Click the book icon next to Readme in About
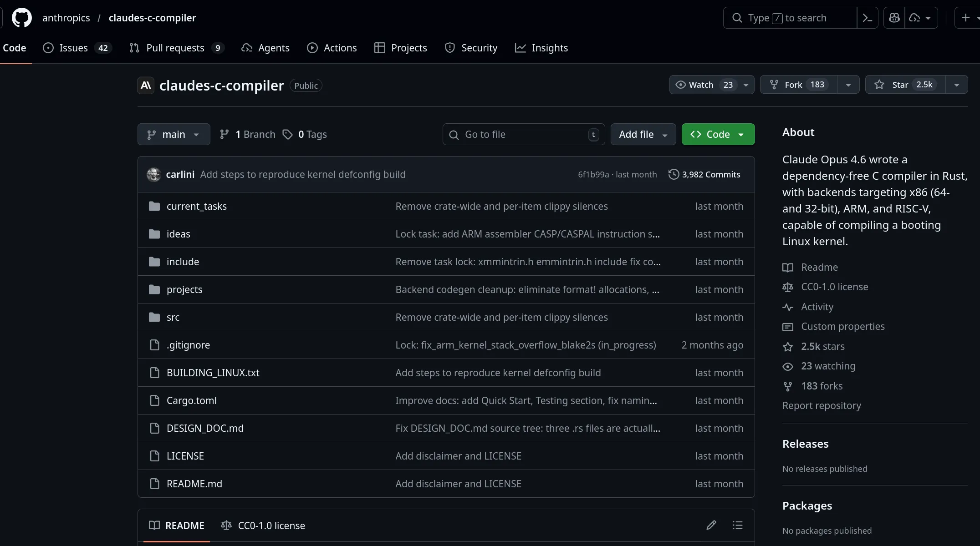Image resolution: width=980 pixels, height=546 pixels. click(788, 268)
